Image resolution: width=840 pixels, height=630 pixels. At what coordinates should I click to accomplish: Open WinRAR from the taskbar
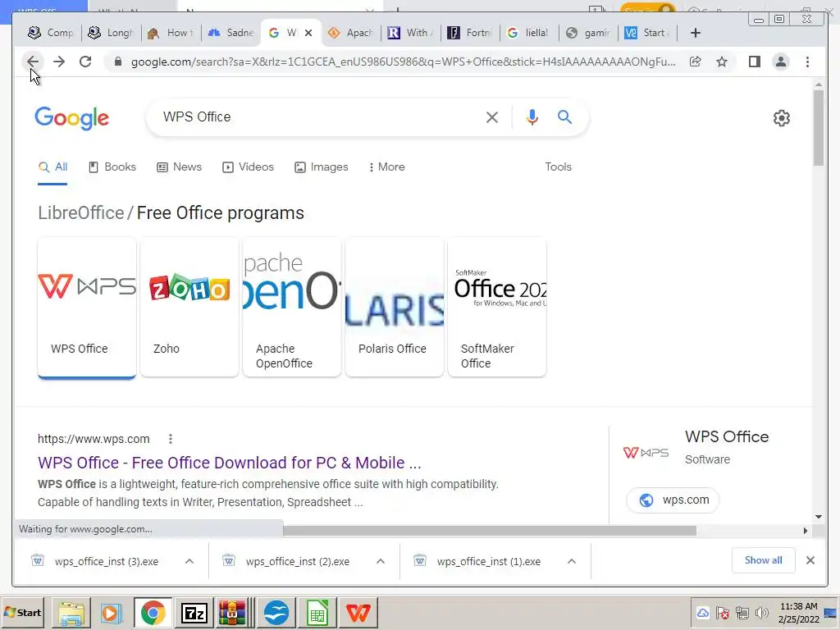coord(231,612)
